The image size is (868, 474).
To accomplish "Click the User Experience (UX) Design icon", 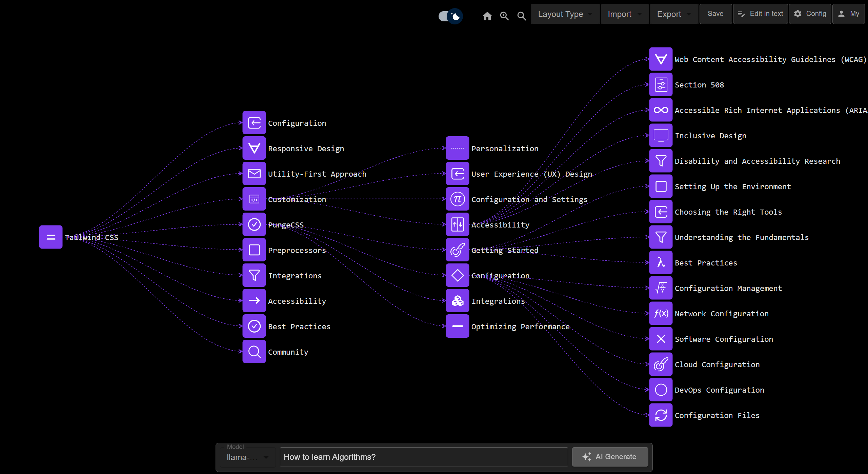I will [x=458, y=174].
